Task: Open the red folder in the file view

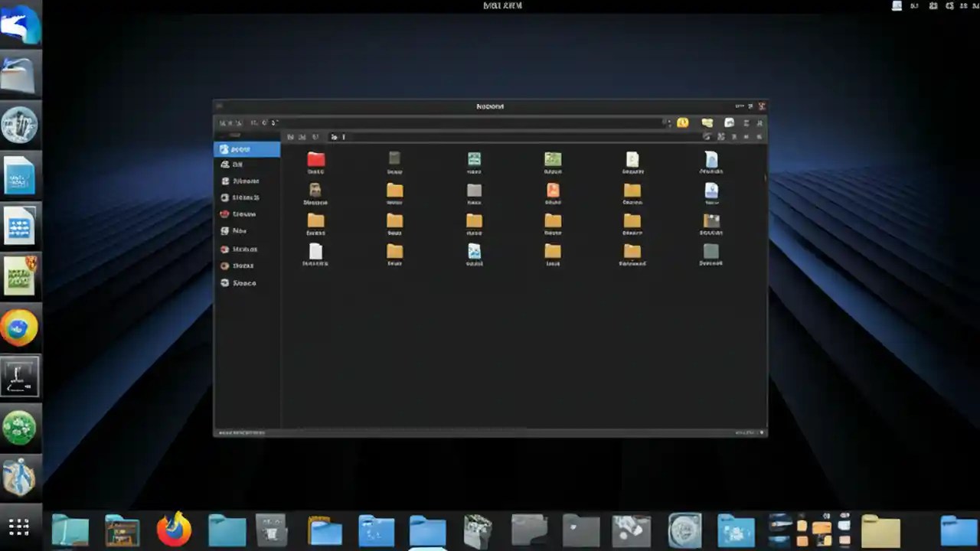Action: tap(315, 159)
